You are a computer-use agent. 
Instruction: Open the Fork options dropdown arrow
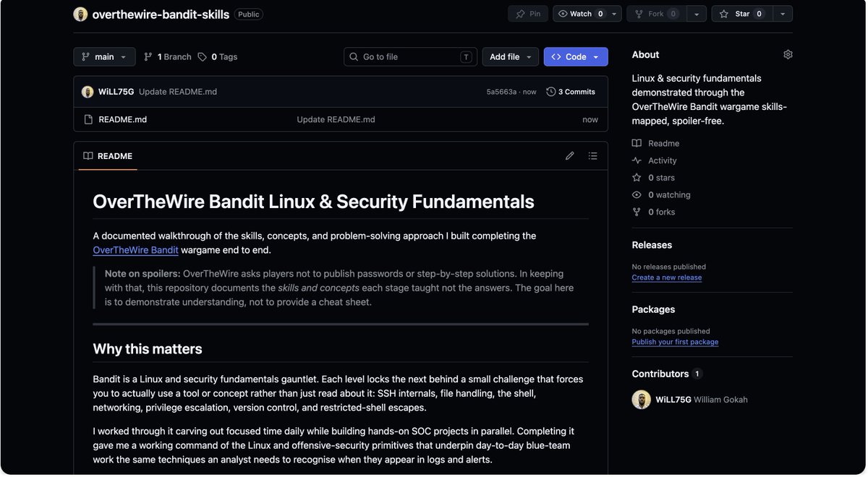[x=696, y=14]
